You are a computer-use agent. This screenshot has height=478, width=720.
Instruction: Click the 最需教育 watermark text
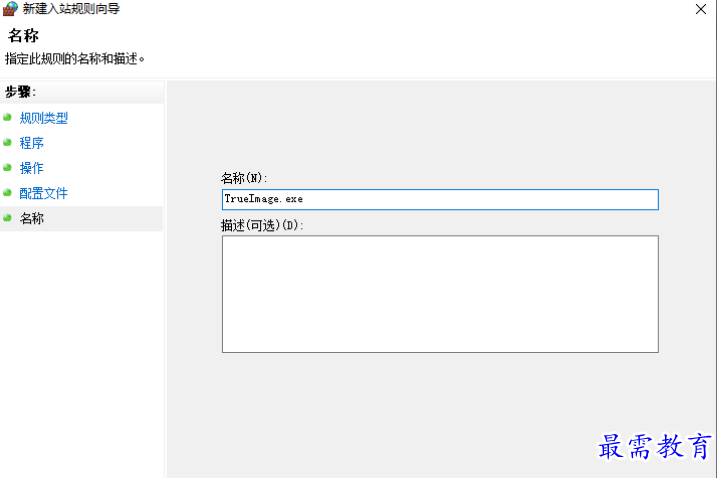[654, 446]
